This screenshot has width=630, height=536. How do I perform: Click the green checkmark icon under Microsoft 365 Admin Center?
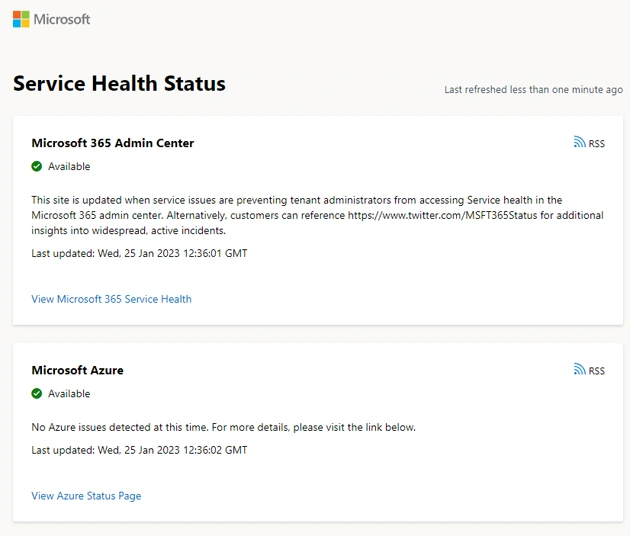click(37, 167)
